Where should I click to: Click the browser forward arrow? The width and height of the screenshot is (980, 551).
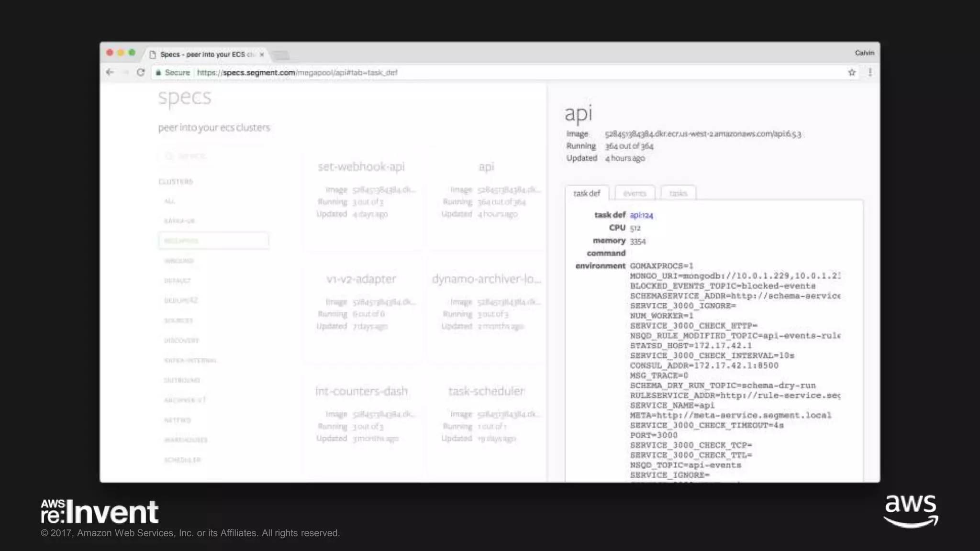point(125,72)
